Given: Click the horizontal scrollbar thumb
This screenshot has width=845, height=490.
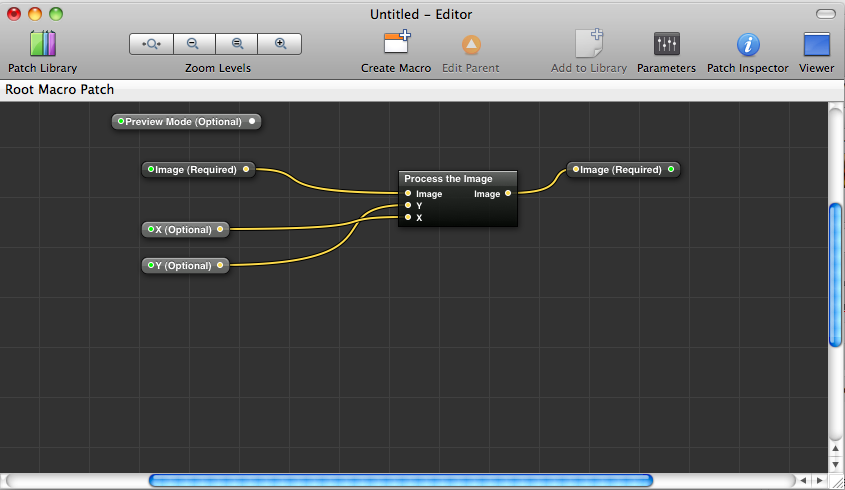Looking at the screenshot, I should pos(400,481).
